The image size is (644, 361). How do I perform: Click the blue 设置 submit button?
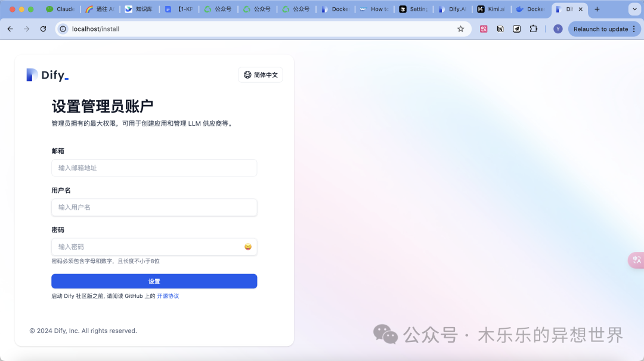point(154,281)
